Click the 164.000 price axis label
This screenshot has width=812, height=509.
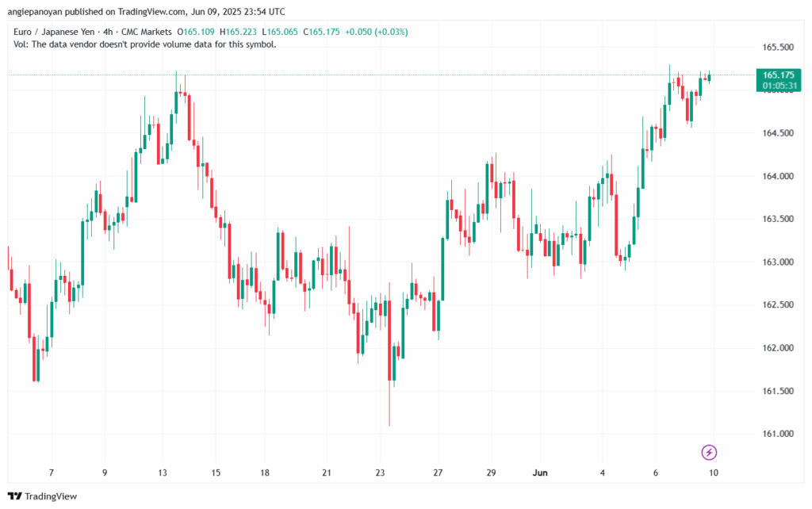tap(778, 176)
